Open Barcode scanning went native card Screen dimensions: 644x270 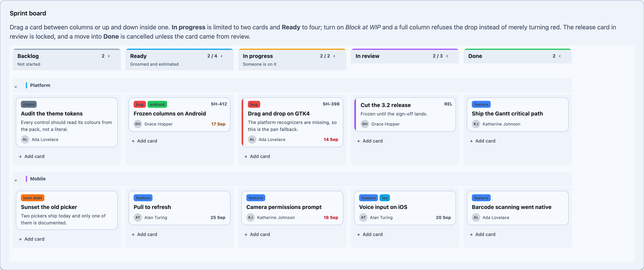[518, 208]
